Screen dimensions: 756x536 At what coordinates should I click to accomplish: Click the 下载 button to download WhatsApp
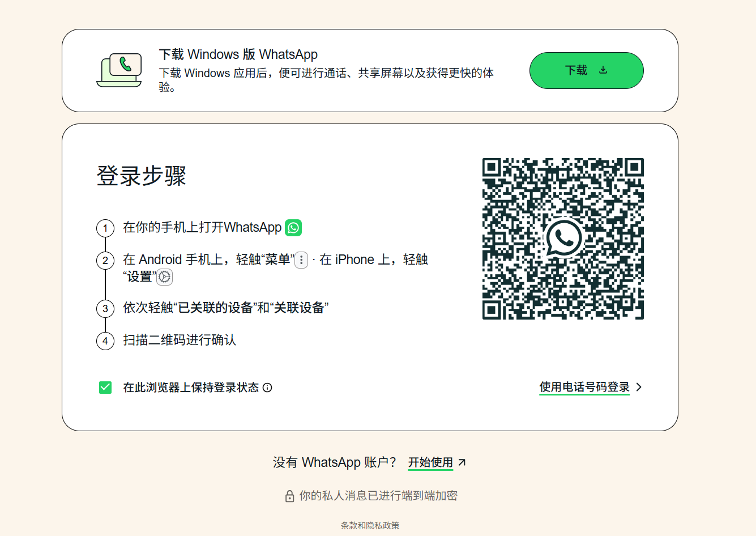click(x=586, y=70)
